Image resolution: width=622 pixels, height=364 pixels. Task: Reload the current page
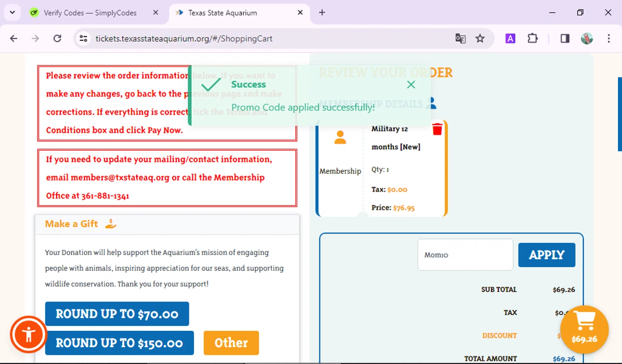click(57, 39)
